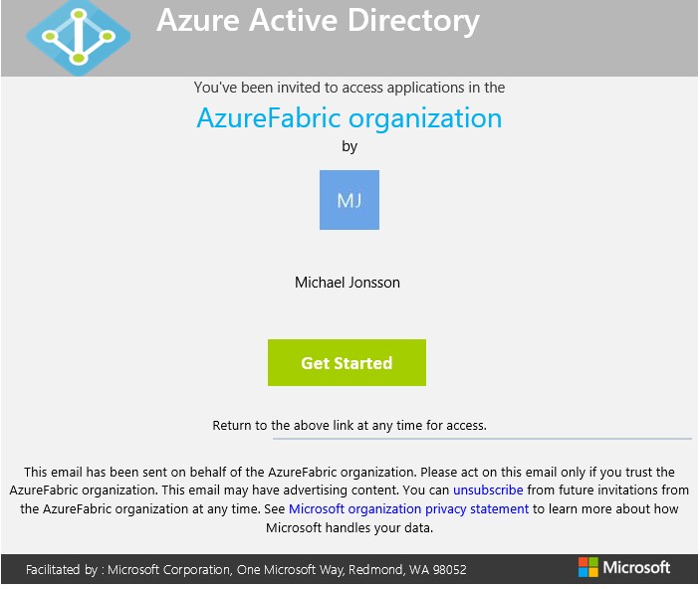Click the Azure Active Directory header title
700x589 pixels.
click(318, 21)
